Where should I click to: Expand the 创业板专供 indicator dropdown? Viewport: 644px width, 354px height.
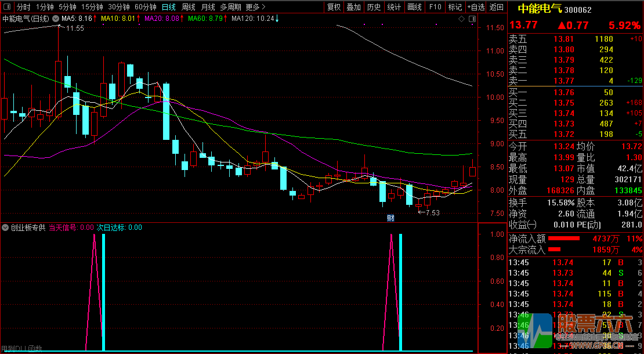tap(6, 227)
